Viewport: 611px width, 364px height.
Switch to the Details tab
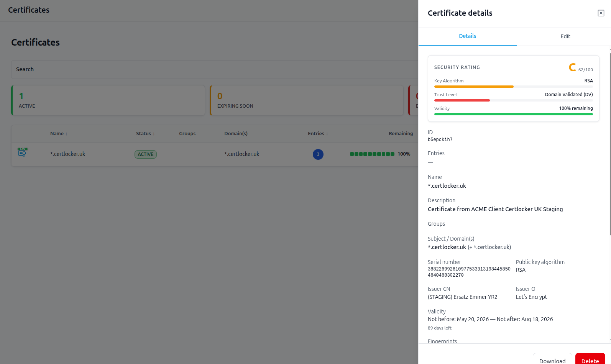[x=467, y=36]
